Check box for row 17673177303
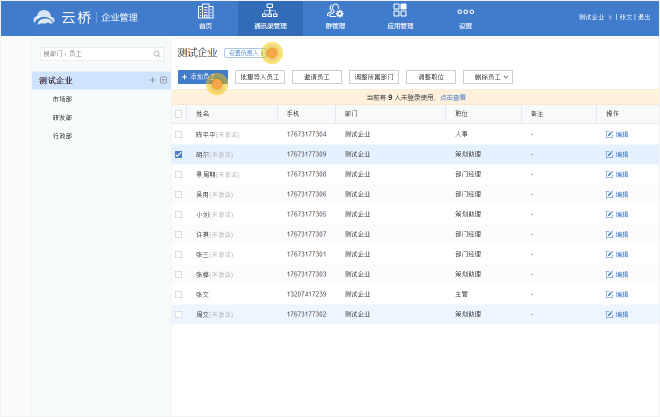Screen dimensions: 660x417 tap(178, 274)
